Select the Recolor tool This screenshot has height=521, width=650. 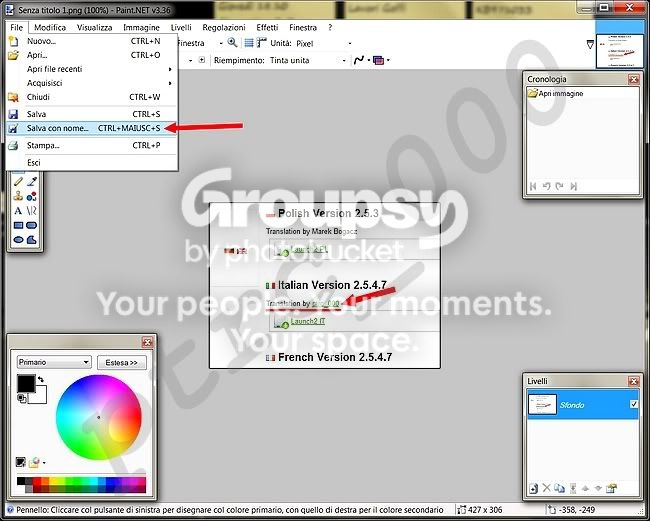tap(32, 196)
